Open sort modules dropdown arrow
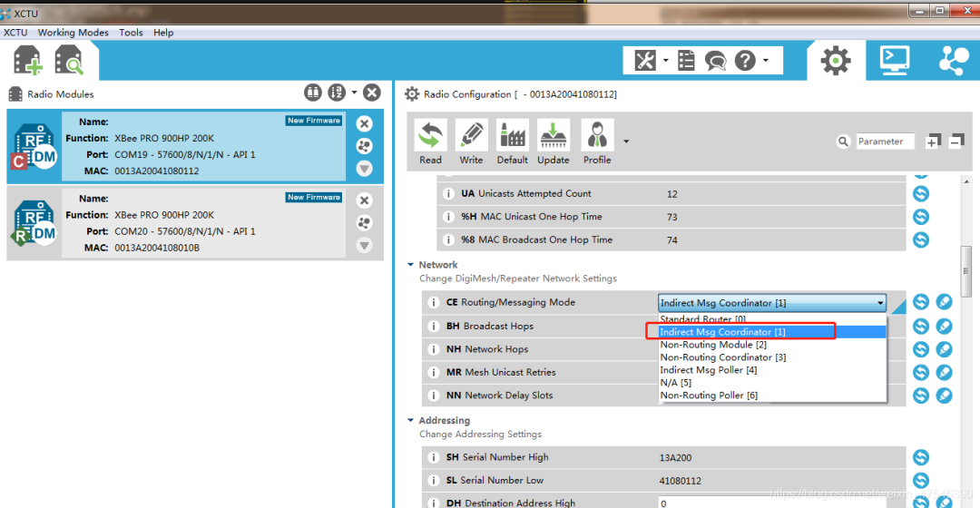Screen dimensions: 980x508 tap(354, 93)
